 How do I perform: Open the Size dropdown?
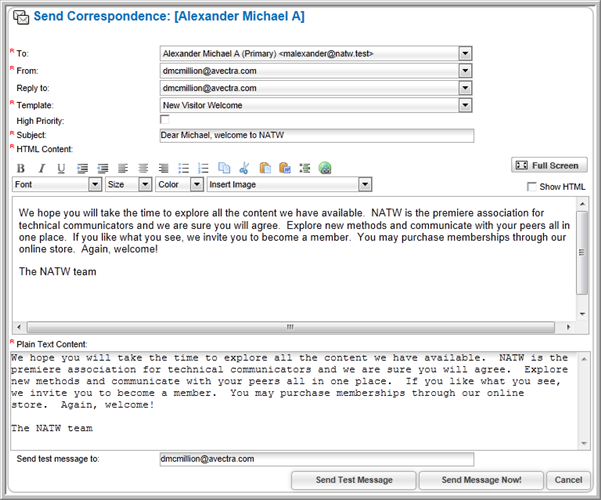(145, 184)
